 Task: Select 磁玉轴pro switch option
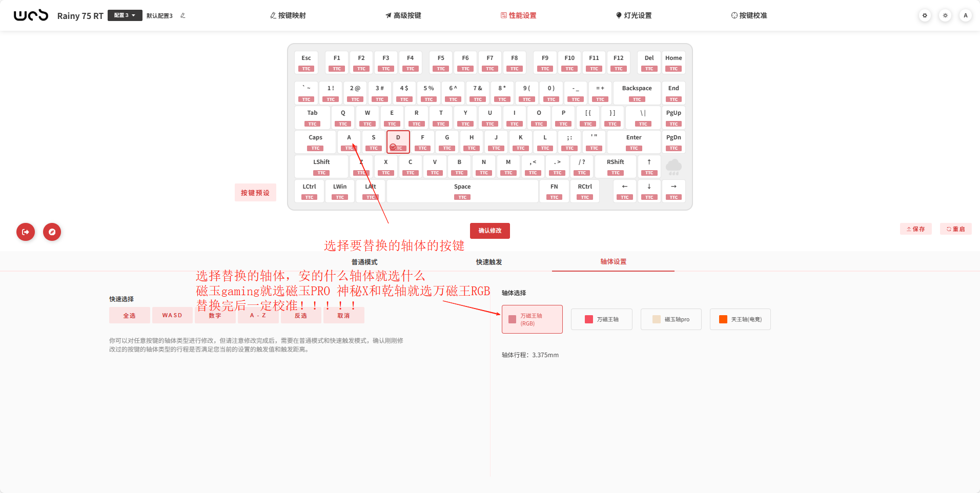tap(671, 319)
